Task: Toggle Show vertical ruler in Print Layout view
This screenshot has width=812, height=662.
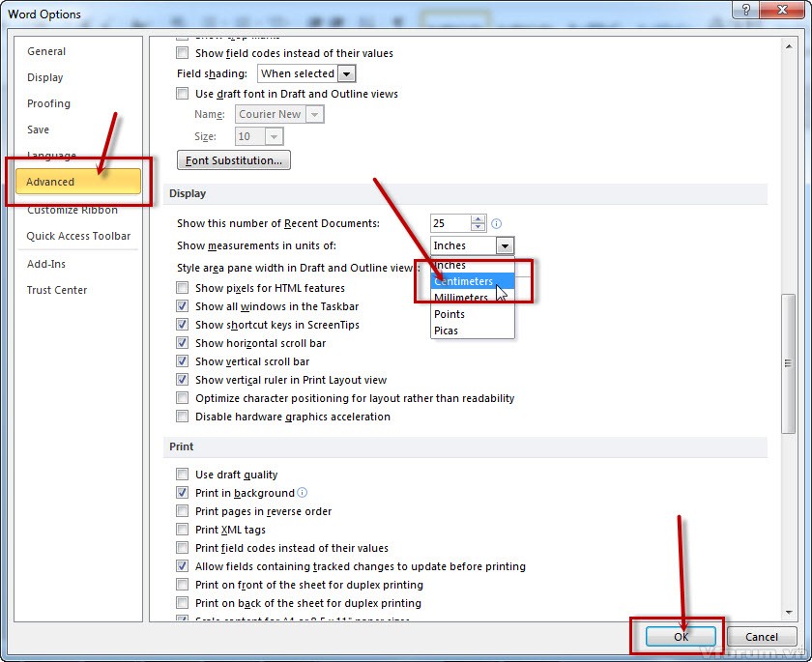Action: (x=183, y=380)
